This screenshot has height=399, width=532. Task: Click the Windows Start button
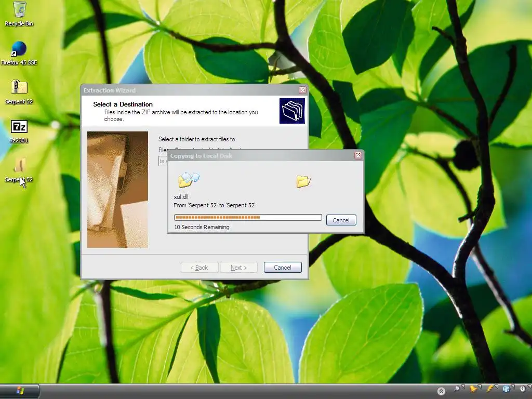click(20, 391)
